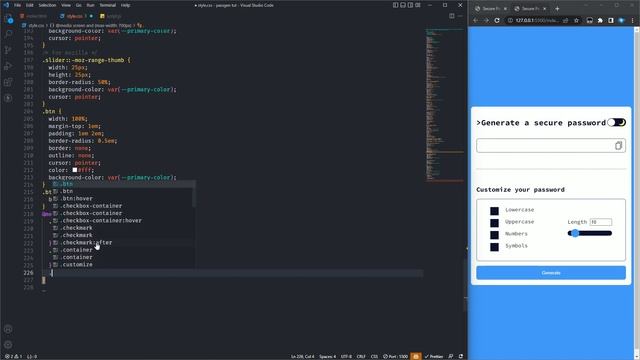Image resolution: width=640 pixels, height=360 pixels.
Task: Open the Chrome three-dot menu
Action: point(632,20)
